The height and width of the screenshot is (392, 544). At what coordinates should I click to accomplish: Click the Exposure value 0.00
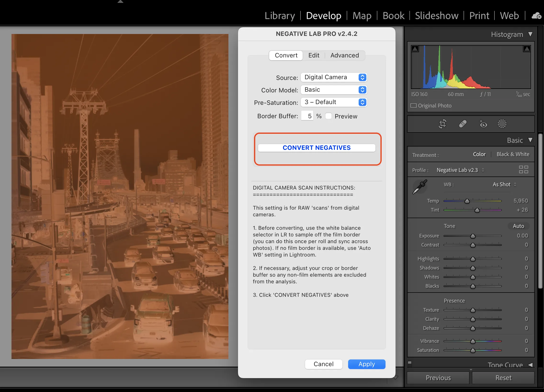(x=522, y=236)
